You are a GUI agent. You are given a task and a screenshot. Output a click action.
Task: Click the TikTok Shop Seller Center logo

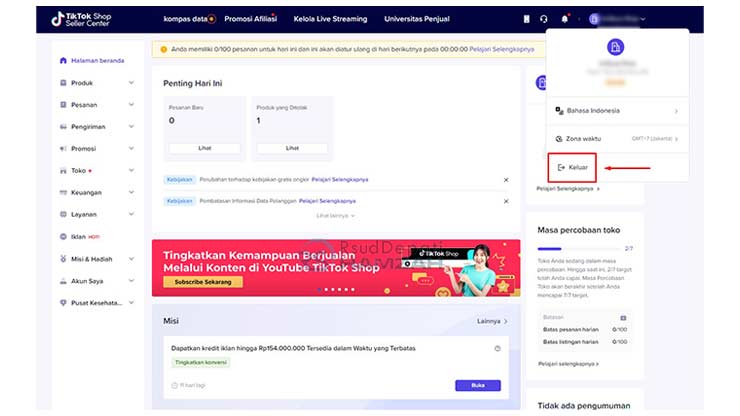point(81,19)
